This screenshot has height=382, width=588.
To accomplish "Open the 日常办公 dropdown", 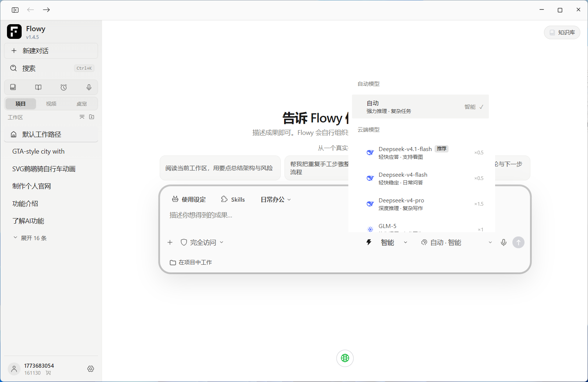I will click(276, 199).
